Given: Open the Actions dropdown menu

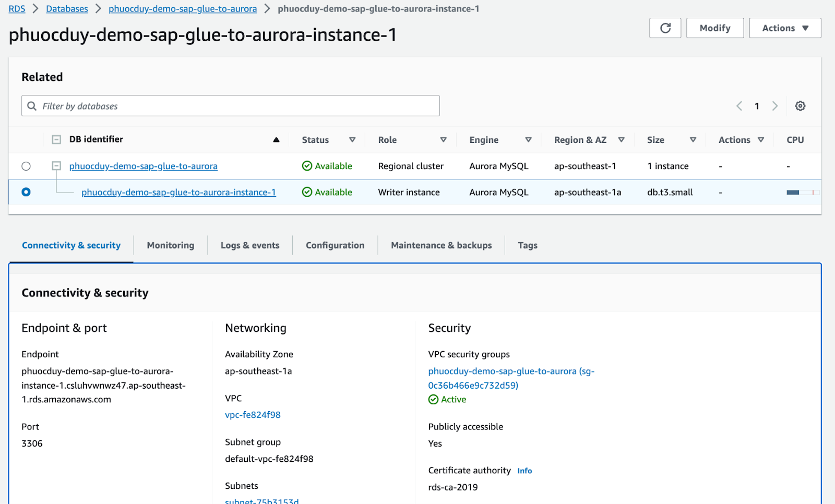Looking at the screenshot, I should coord(785,28).
